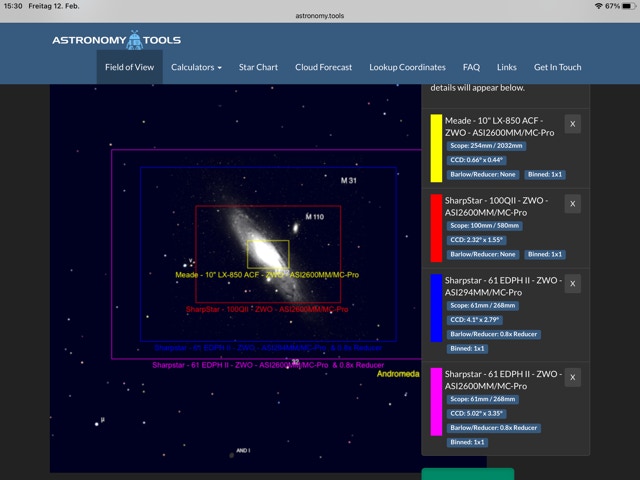Open the Get In Touch page
This screenshot has height=480, width=640.
point(558,67)
